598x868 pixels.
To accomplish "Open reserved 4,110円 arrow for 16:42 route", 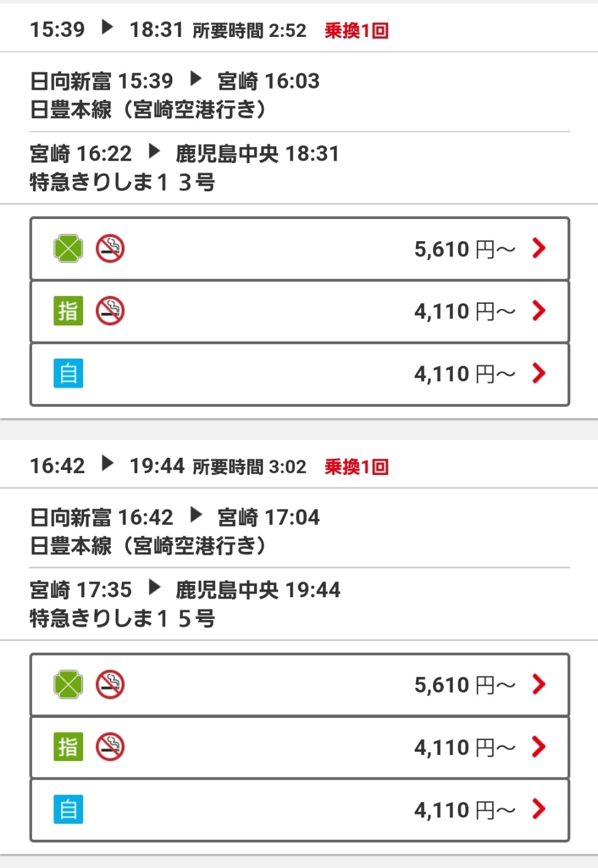I will (539, 747).
